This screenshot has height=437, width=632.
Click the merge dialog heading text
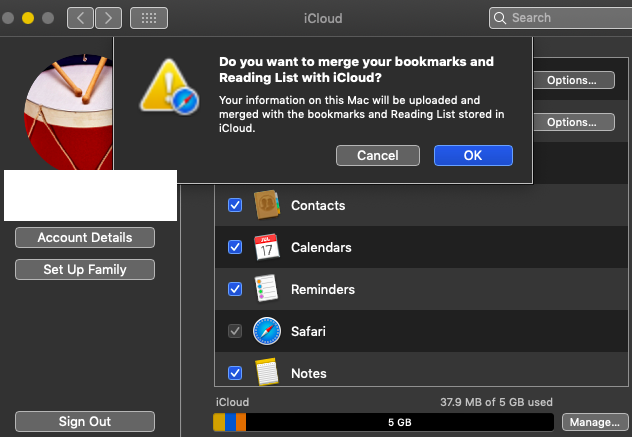click(356, 69)
